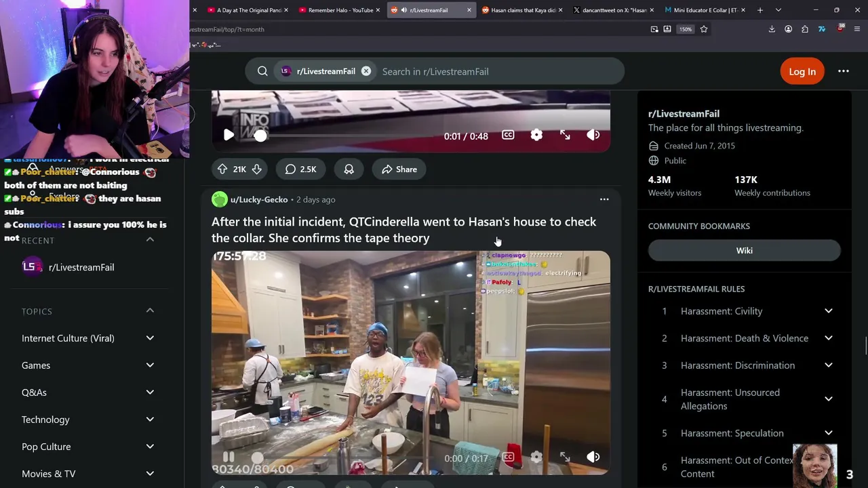
Task: Play the top video
Action: (229, 136)
